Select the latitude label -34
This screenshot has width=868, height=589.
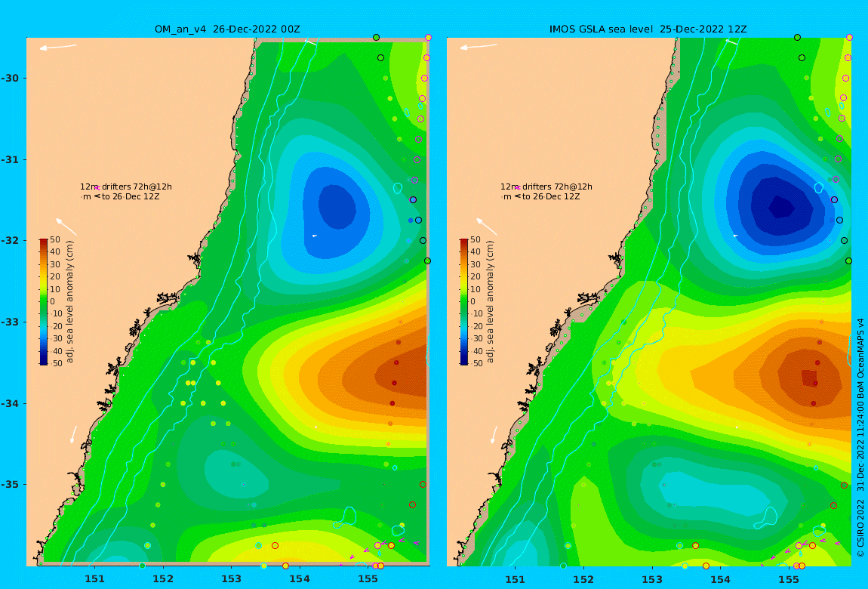pos(9,403)
